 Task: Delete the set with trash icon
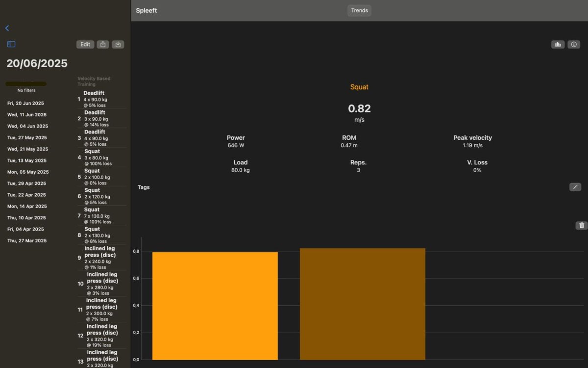[x=581, y=225]
